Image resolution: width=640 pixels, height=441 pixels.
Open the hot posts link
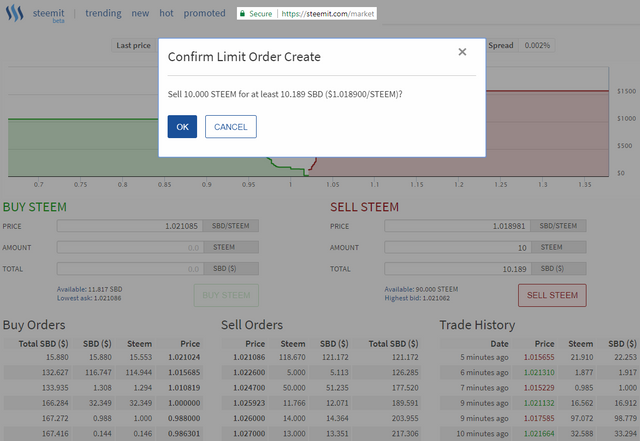coord(166,13)
